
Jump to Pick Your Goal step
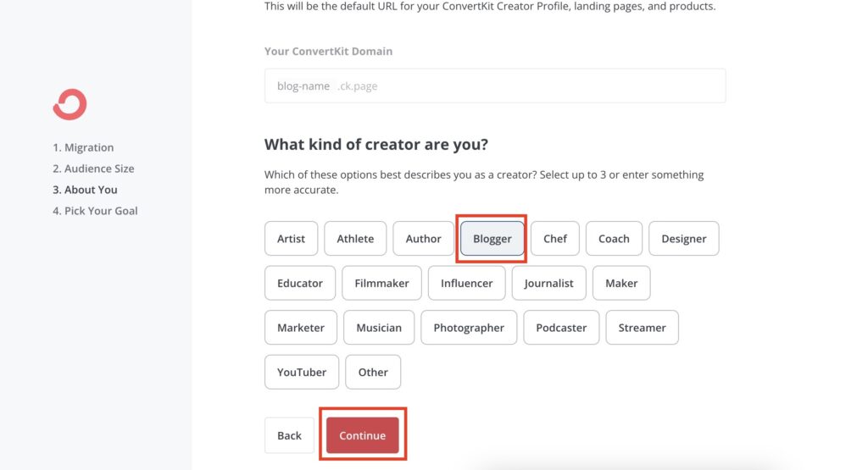tap(95, 211)
